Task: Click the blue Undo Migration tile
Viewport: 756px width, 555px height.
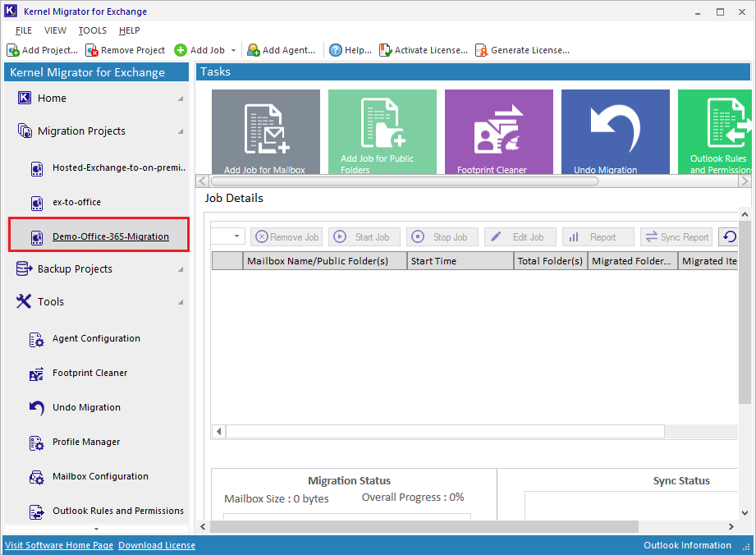Action: (615, 131)
